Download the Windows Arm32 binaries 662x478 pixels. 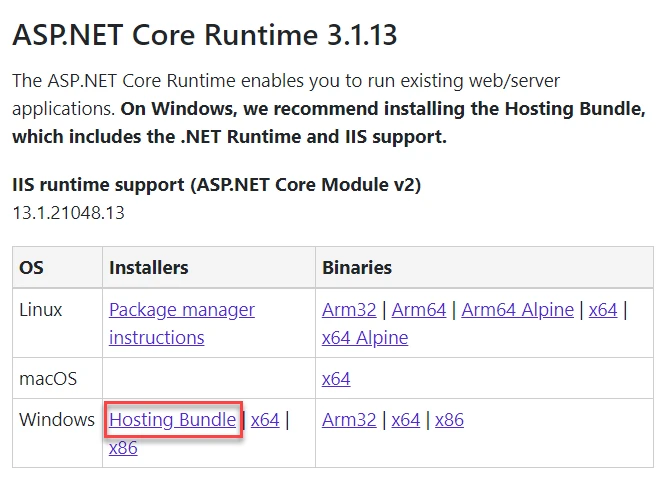[349, 420]
